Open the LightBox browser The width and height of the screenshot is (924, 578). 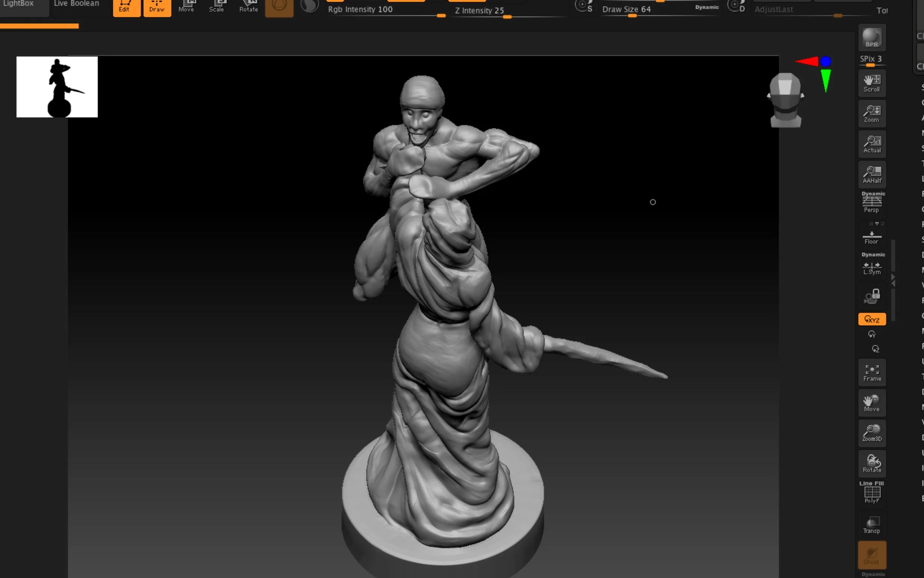(19, 4)
